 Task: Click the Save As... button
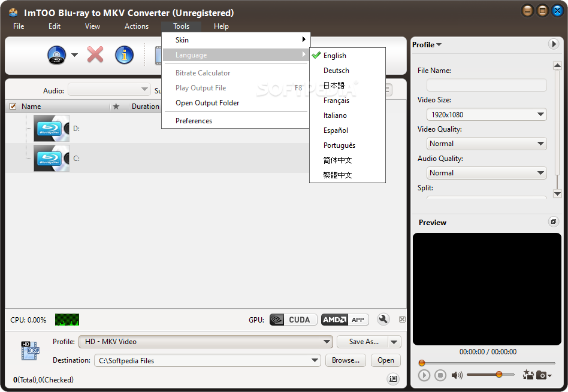tap(362, 342)
